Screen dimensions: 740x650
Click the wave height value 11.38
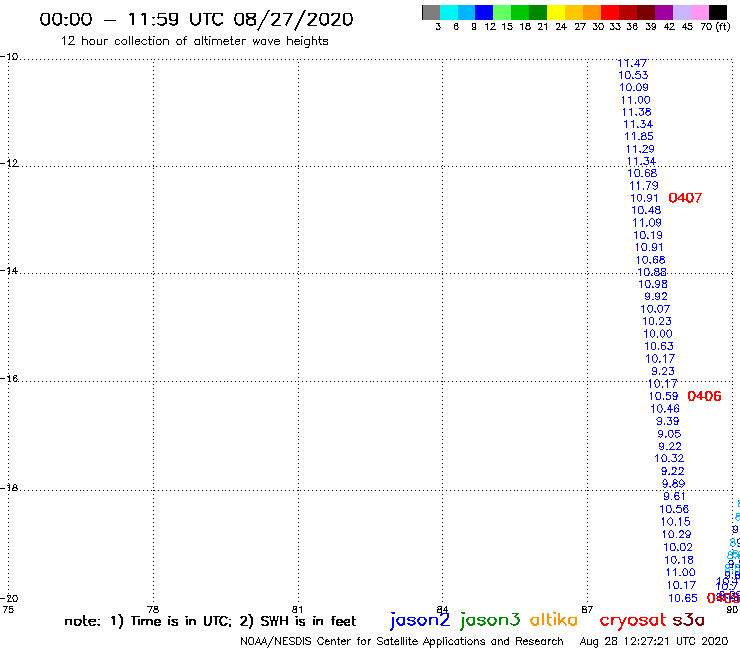(x=637, y=112)
